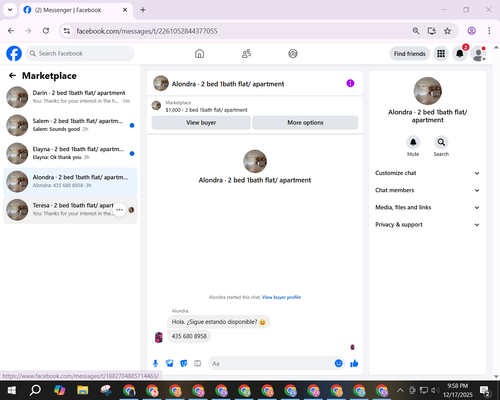This screenshot has height=400, width=500.
Task: Expand Privacy & support section
Action: (427, 225)
